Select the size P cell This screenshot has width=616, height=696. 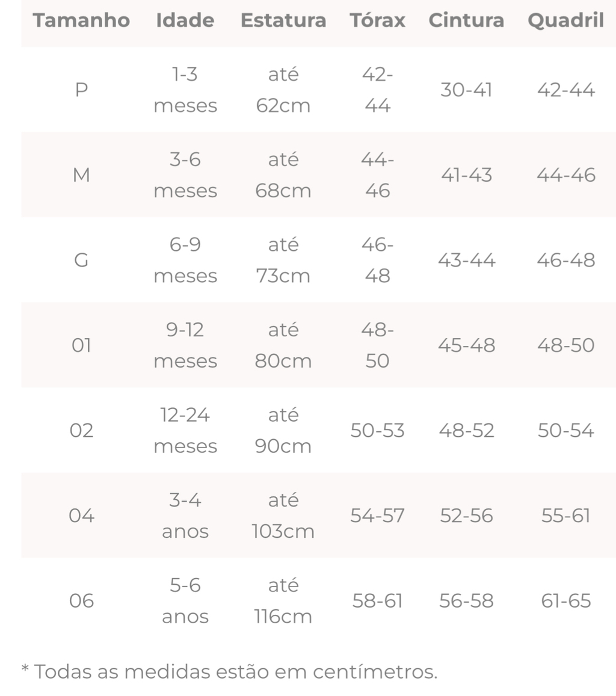(81, 90)
